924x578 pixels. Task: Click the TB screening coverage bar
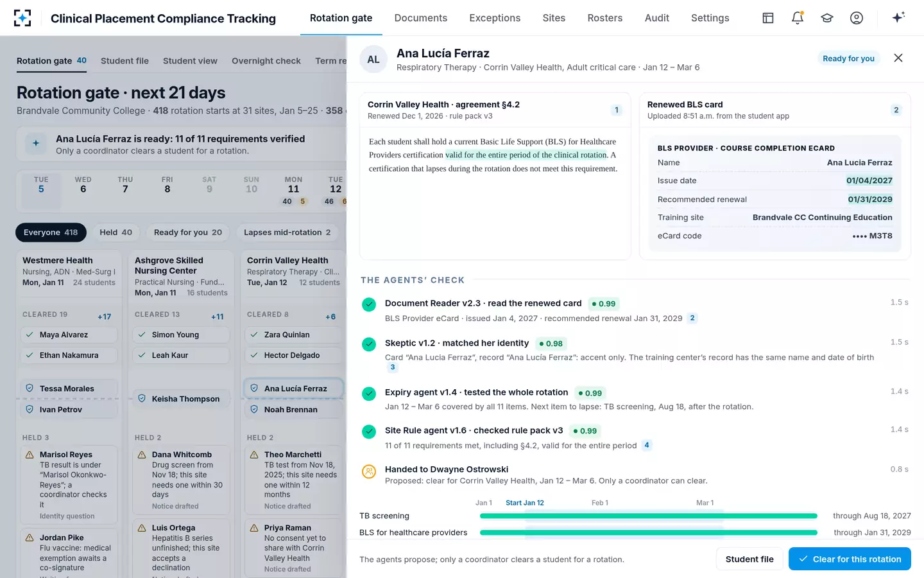click(x=649, y=516)
